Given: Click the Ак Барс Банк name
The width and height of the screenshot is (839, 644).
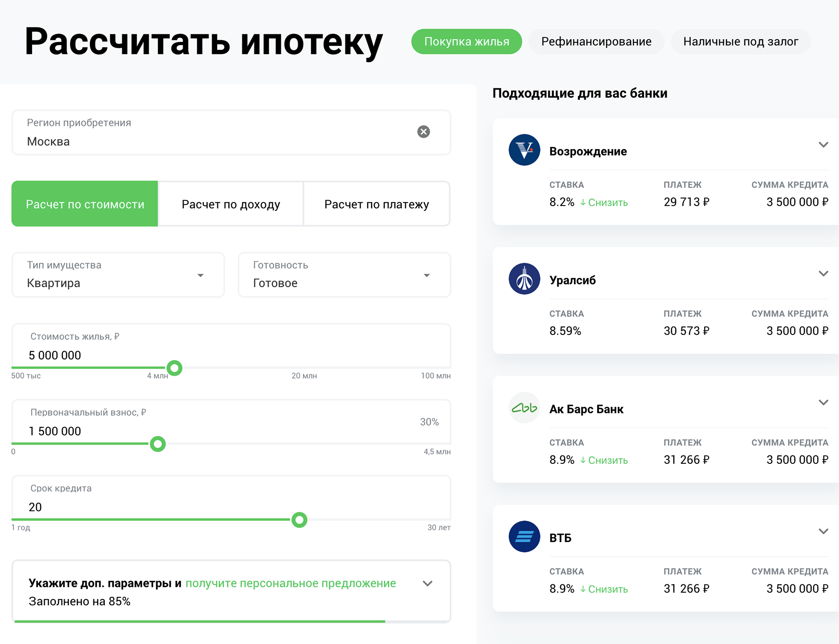Looking at the screenshot, I should (x=586, y=409).
